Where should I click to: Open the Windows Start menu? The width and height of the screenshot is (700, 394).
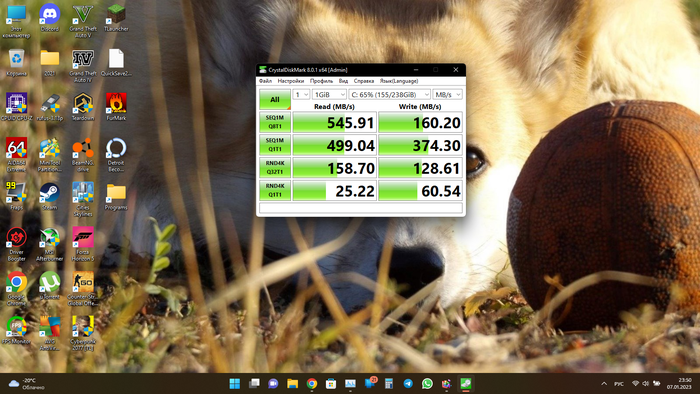(234, 383)
